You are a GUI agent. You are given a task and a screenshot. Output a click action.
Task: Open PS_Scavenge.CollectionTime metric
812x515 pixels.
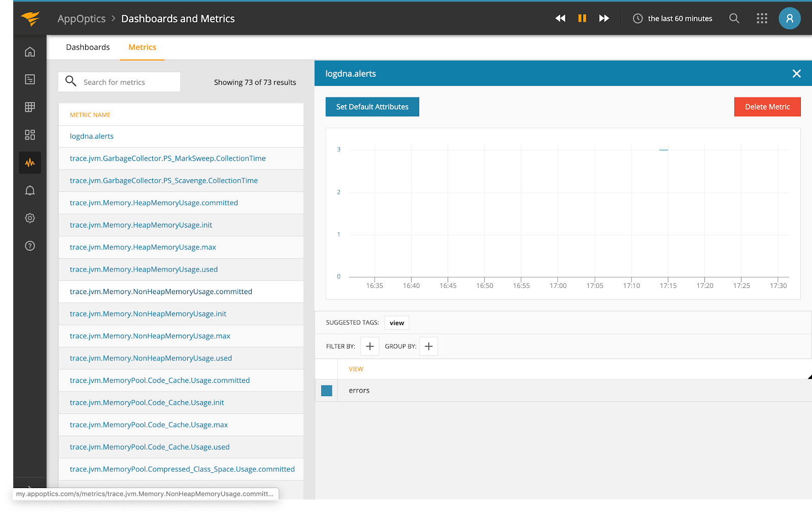(164, 181)
